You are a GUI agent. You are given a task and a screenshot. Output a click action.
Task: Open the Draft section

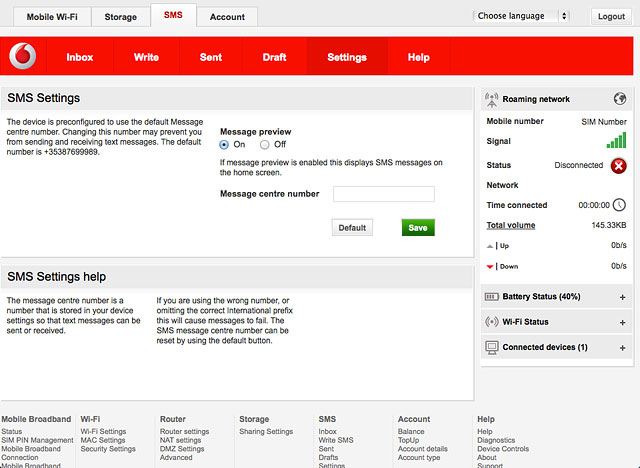click(x=274, y=57)
